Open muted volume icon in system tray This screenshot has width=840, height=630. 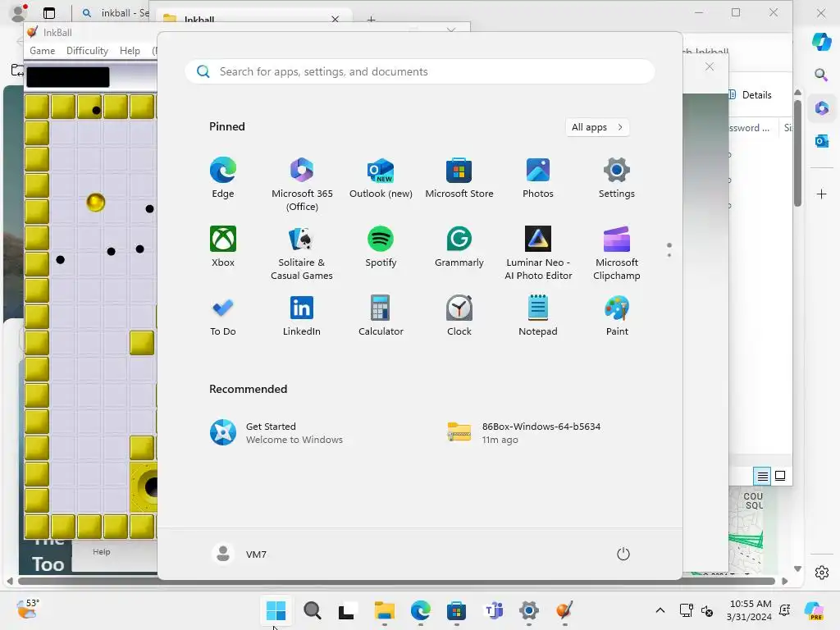[706, 610]
